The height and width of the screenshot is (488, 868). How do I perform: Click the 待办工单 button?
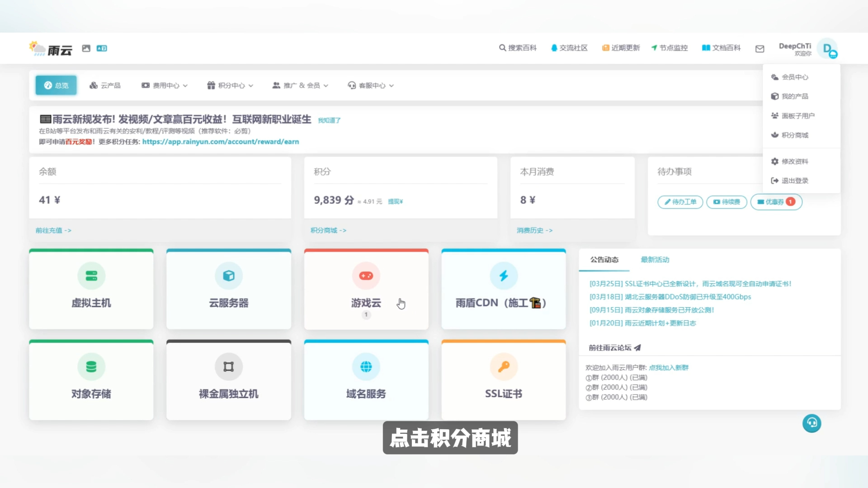coord(680,202)
